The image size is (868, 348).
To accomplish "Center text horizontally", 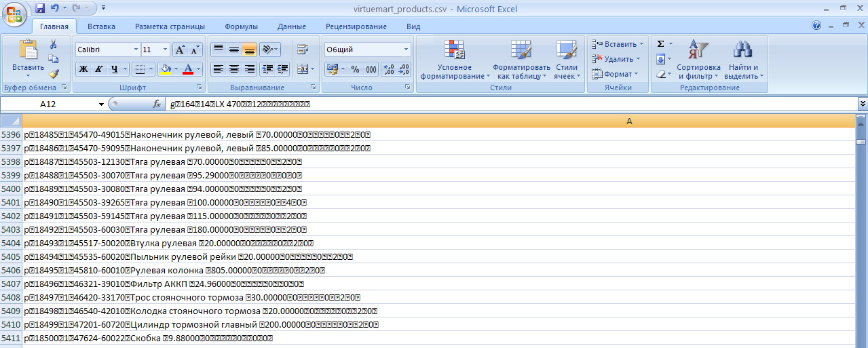I will click(234, 69).
